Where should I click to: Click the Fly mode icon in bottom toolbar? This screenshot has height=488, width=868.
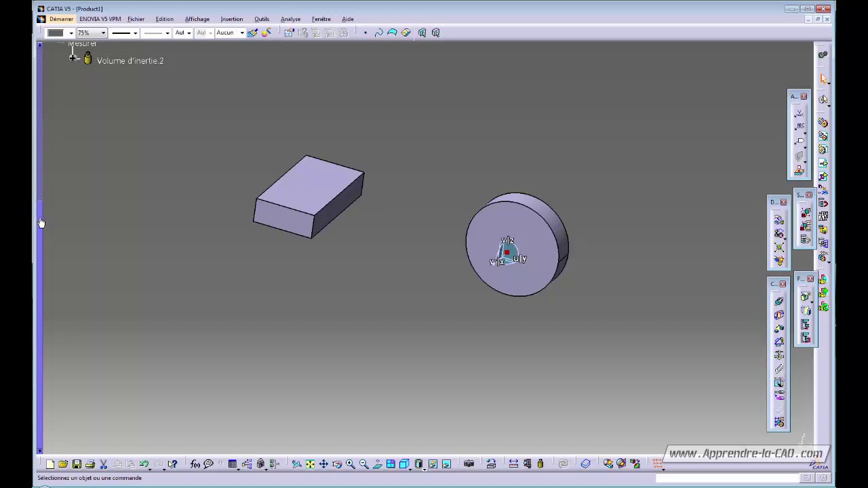pyautogui.click(x=296, y=464)
